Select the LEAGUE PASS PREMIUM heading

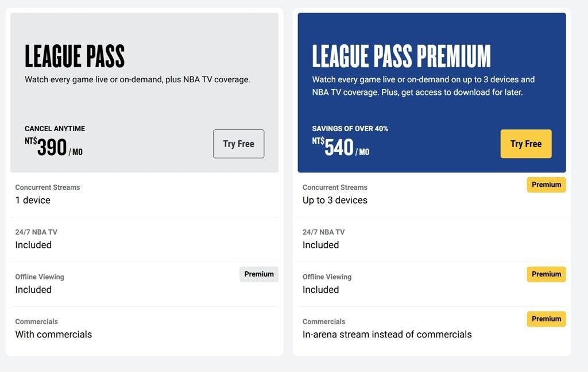click(401, 56)
